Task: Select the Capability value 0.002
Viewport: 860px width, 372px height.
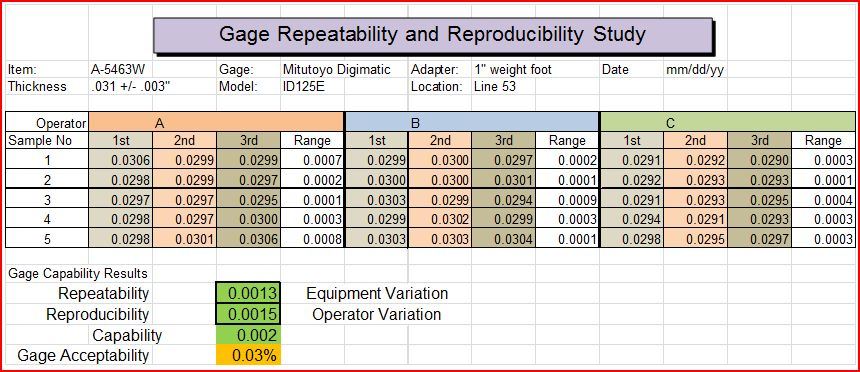Action: click(248, 335)
